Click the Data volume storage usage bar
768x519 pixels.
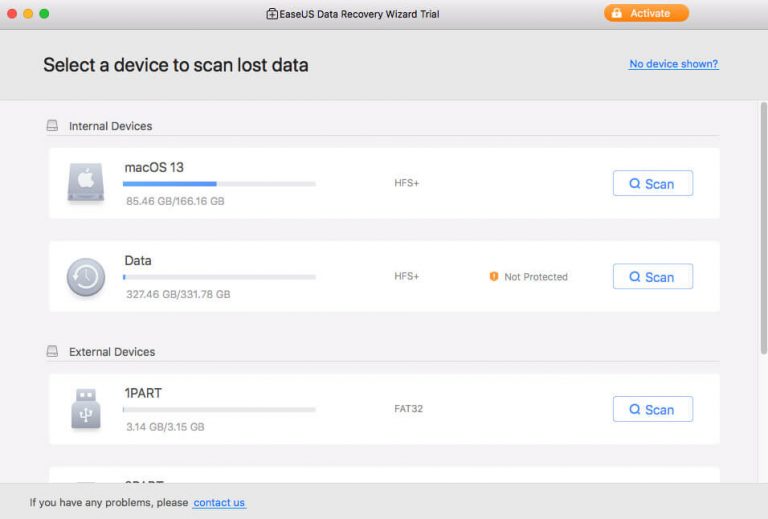(219, 277)
